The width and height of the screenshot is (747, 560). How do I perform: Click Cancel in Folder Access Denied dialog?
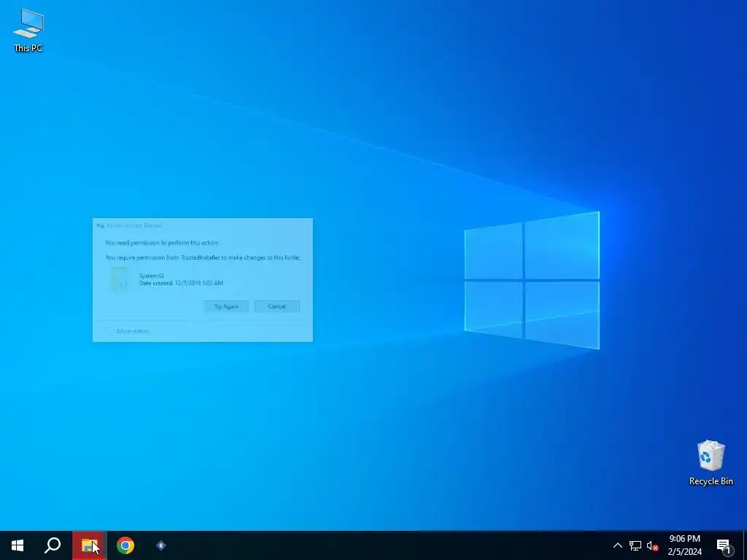276,306
